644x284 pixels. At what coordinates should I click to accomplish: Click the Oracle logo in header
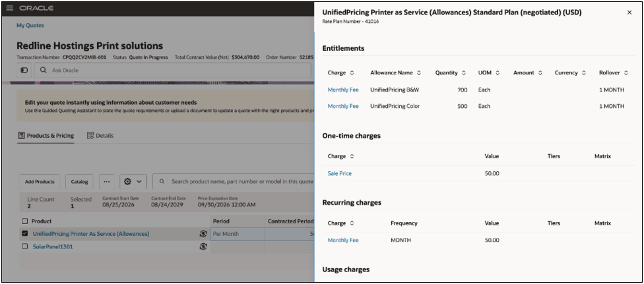pos(36,8)
